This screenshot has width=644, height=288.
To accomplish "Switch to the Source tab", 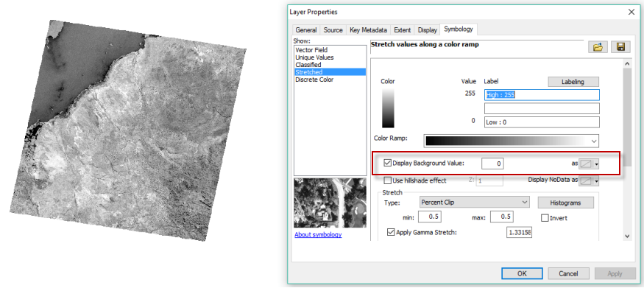I will (x=333, y=30).
